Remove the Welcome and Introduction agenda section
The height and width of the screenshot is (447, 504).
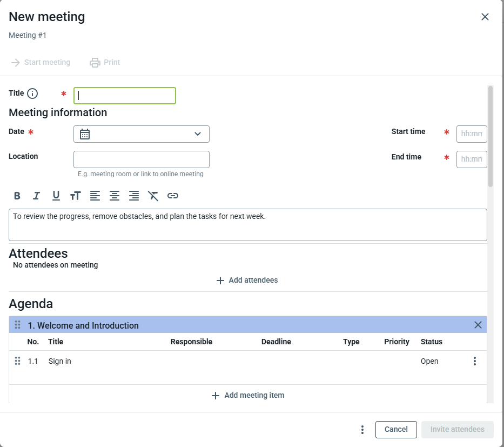(x=478, y=325)
